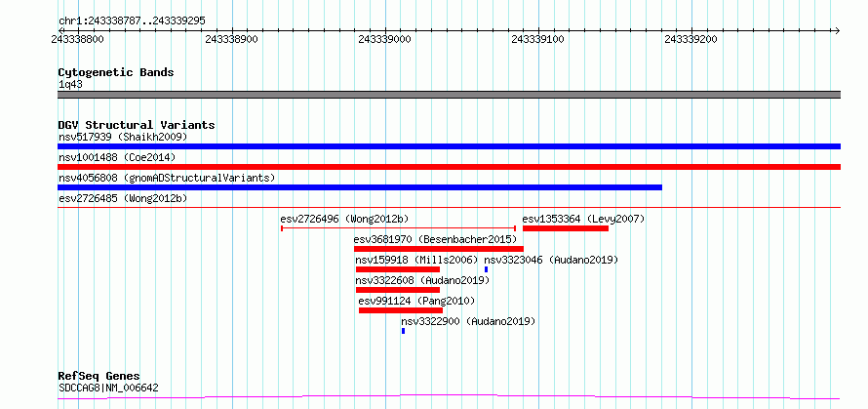Image resolution: width=868 pixels, height=409 pixels.
Task: Select the red esv1353364 variant bar
Action: (566, 228)
